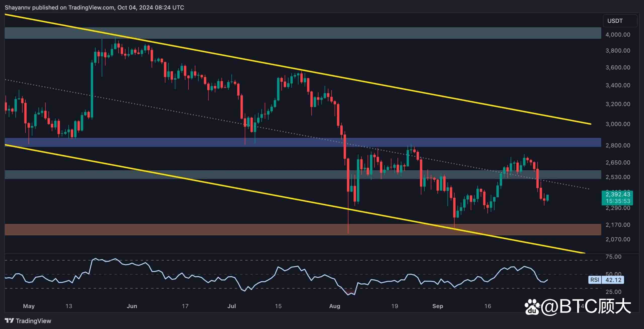This screenshot has width=644, height=329.
Task: Click the TradingView wordmark text
Action: pyautogui.click(x=33, y=321)
